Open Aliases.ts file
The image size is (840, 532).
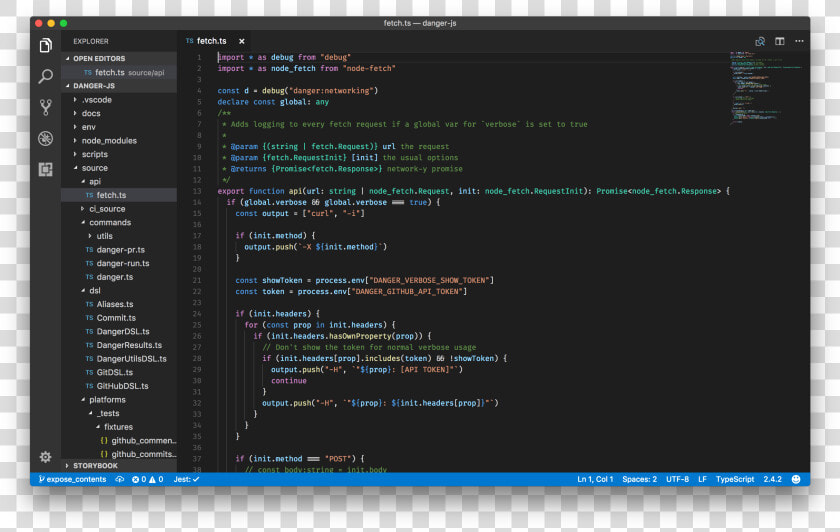coord(119,304)
